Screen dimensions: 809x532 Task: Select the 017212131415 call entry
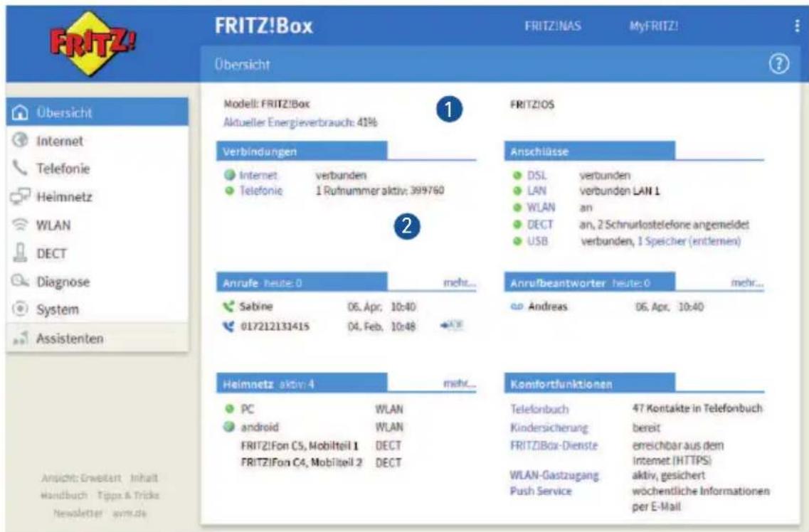(275, 326)
